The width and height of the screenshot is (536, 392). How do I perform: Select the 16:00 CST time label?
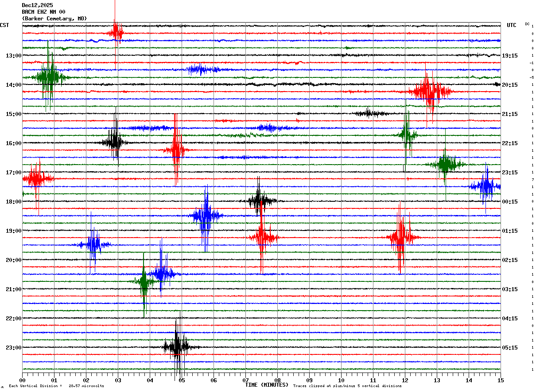coord(13,143)
